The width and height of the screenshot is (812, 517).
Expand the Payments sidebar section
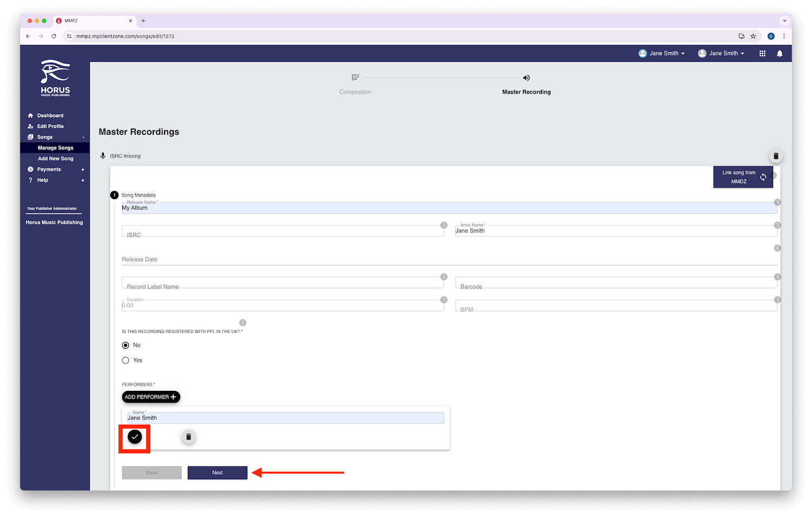[83, 169]
